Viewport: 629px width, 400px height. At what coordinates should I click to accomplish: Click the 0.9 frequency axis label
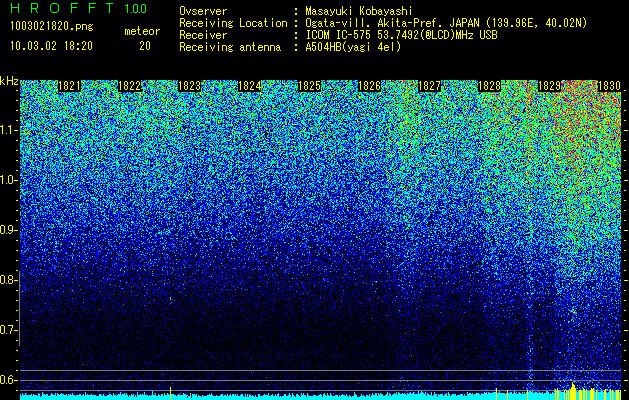tap(8, 230)
